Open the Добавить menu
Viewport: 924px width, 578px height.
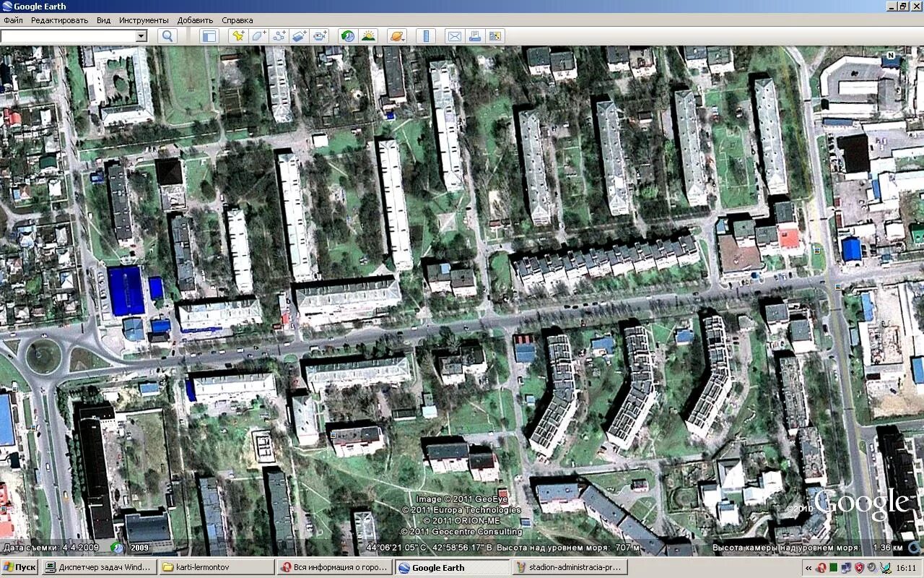(195, 20)
